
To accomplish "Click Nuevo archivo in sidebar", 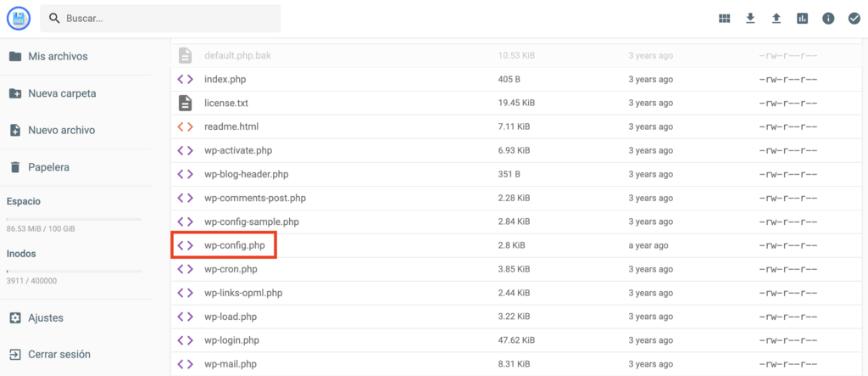I will coord(61,130).
